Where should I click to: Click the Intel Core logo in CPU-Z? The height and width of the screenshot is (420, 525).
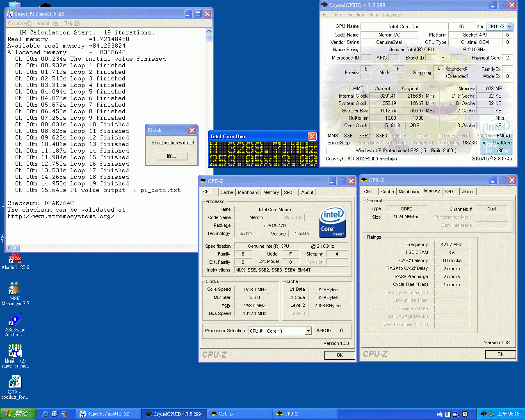(x=333, y=222)
